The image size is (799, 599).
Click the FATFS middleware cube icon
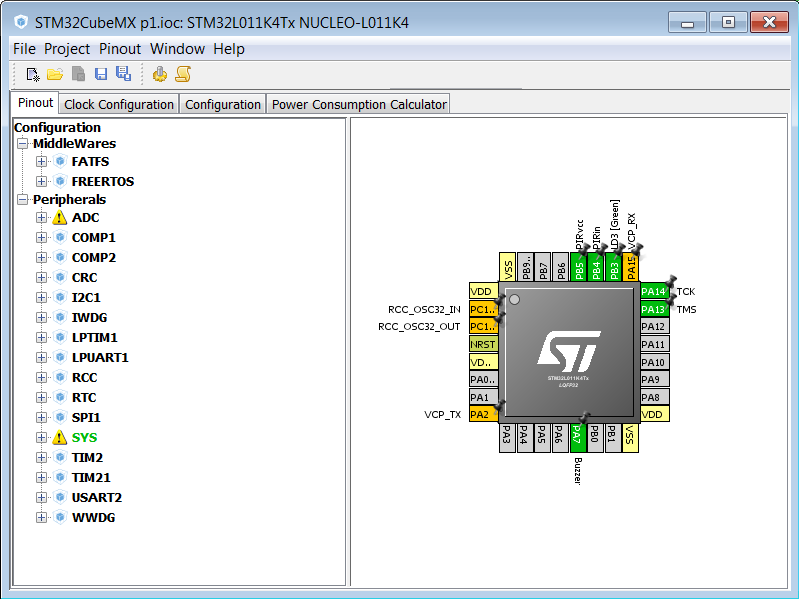(x=60, y=161)
